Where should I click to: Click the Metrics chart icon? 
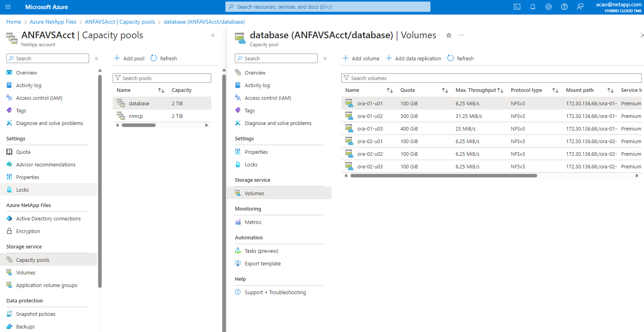click(x=238, y=222)
